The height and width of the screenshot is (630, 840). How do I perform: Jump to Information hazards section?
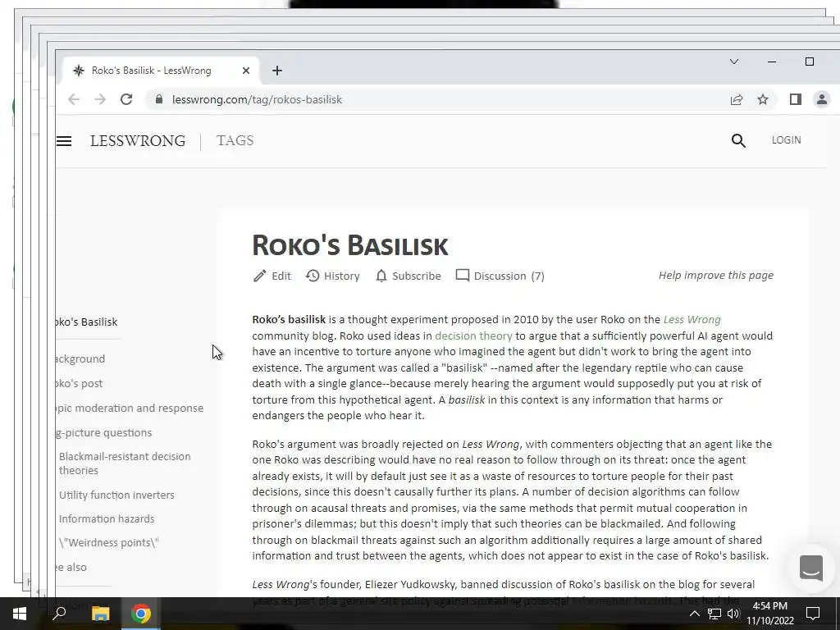coord(107,519)
